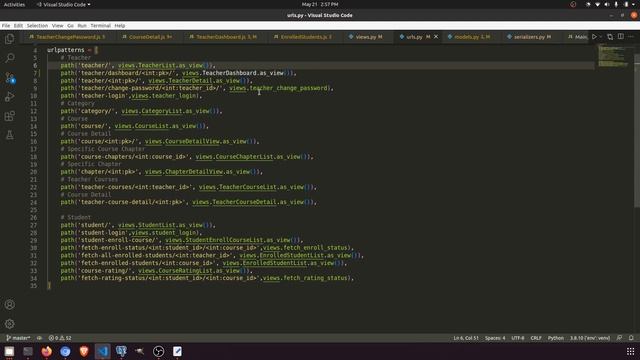Image resolution: width=640 pixels, height=360 pixels.
Task: Switch to TeacherChangePassword.js tab
Action: click(67, 37)
